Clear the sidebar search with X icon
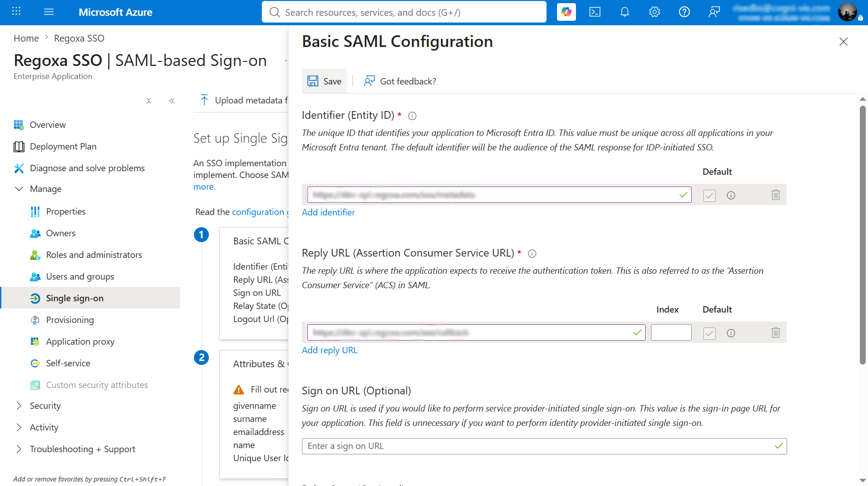The width and height of the screenshot is (868, 486). (149, 101)
